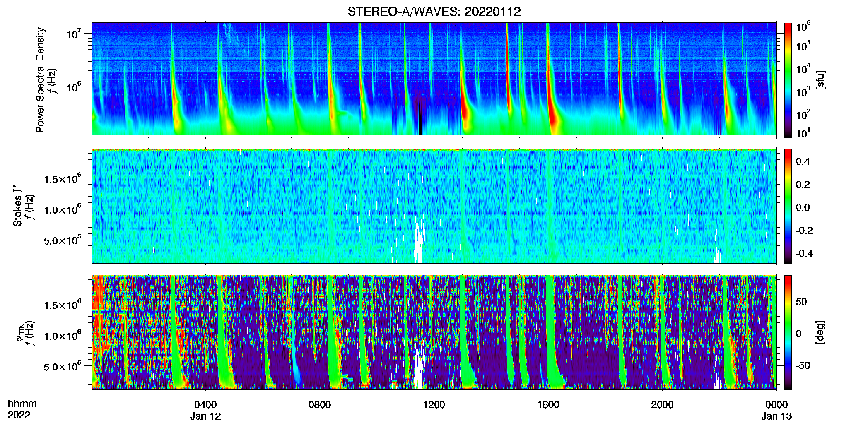
Task: Click the 1600 time tick label
Action: (548, 404)
